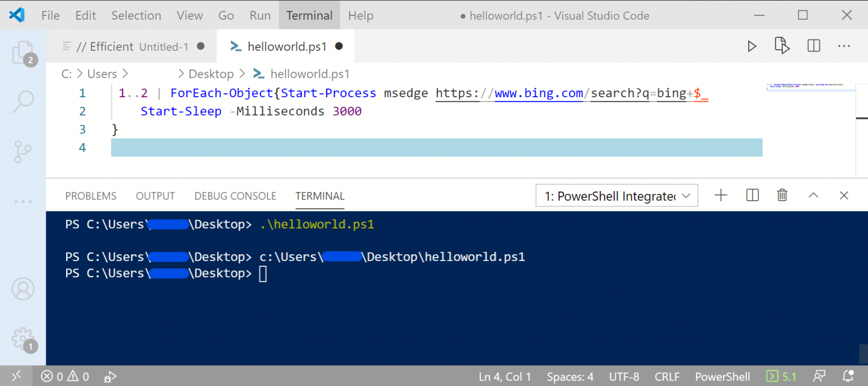Expand the editor More Actions ellipsis
Viewport: 868px width, 386px height.
[x=844, y=46]
